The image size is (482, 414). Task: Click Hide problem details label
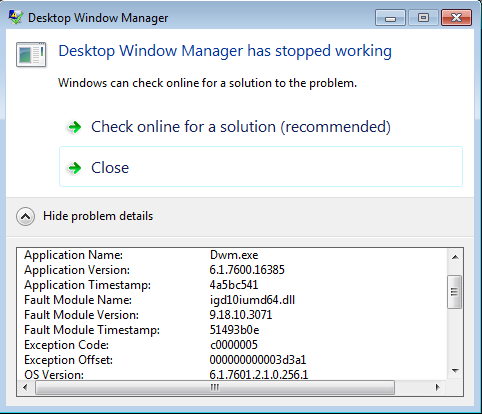pyautogui.click(x=98, y=216)
